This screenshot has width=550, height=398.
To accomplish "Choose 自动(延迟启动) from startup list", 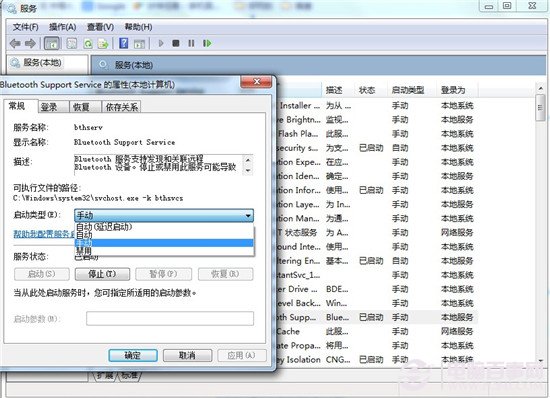I will tap(164, 227).
